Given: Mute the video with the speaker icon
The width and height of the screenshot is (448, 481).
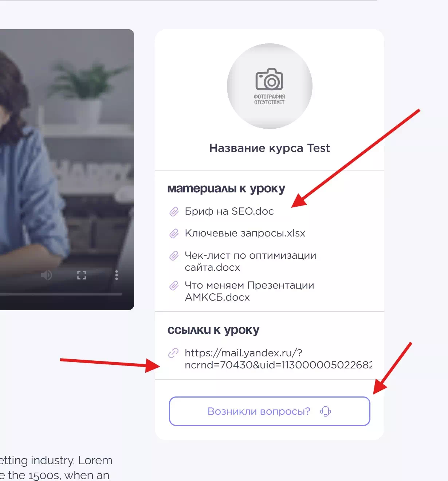Looking at the screenshot, I should pyautogui.click(x=46, y=275).
